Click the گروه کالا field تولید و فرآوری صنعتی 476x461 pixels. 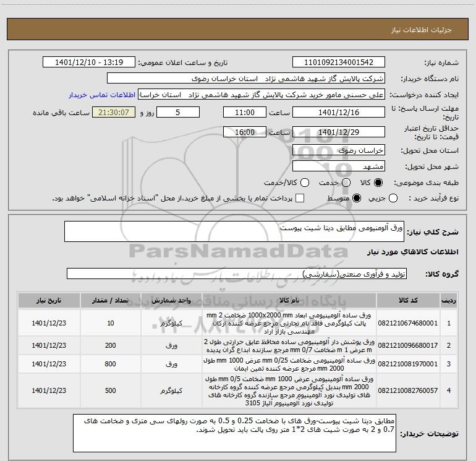[x=237, y=274]
